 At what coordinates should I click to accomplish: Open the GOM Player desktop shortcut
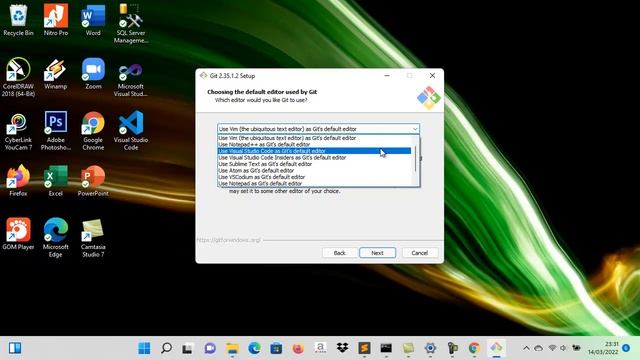click(18, 234)
